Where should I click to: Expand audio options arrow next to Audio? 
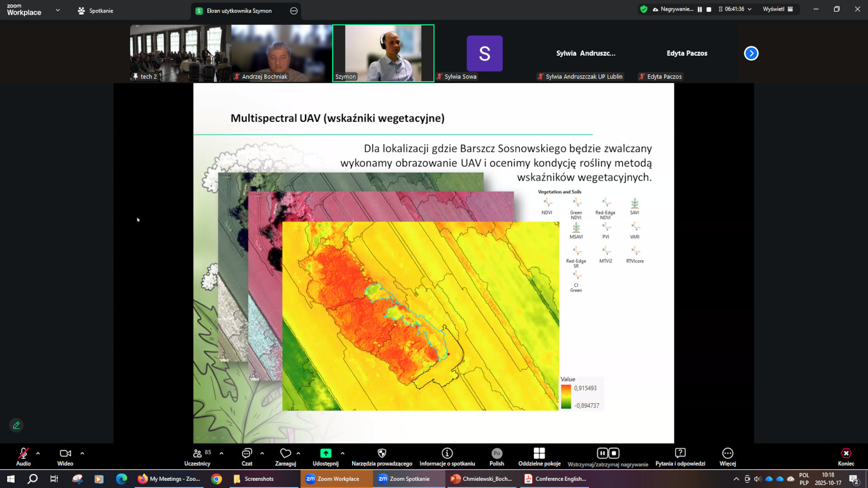(38, 453)
